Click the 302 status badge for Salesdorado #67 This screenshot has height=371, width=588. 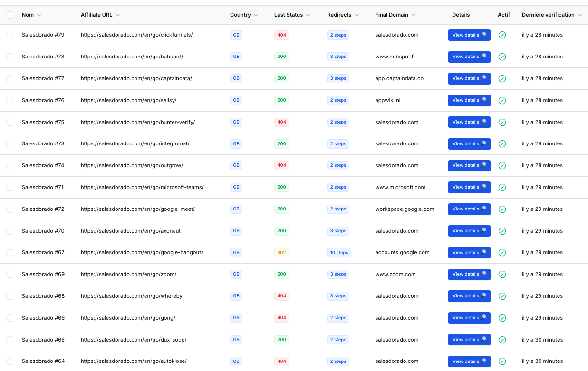(x=282, y=253)
